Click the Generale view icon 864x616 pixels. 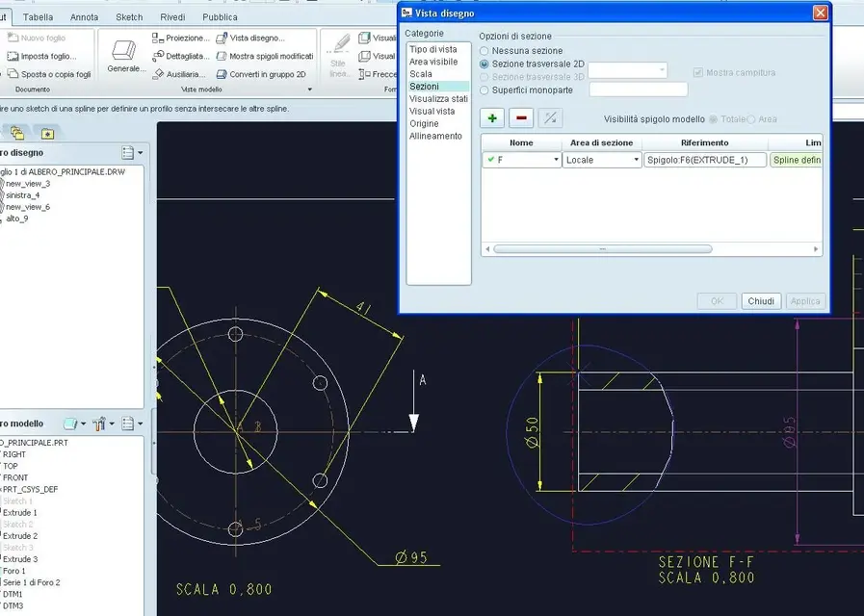125,56
